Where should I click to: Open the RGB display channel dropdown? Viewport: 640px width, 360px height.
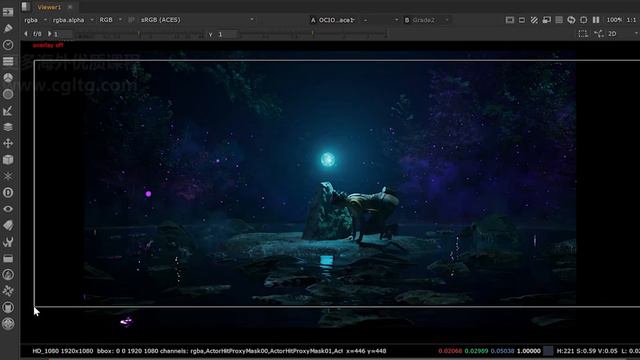coord(110,20)
